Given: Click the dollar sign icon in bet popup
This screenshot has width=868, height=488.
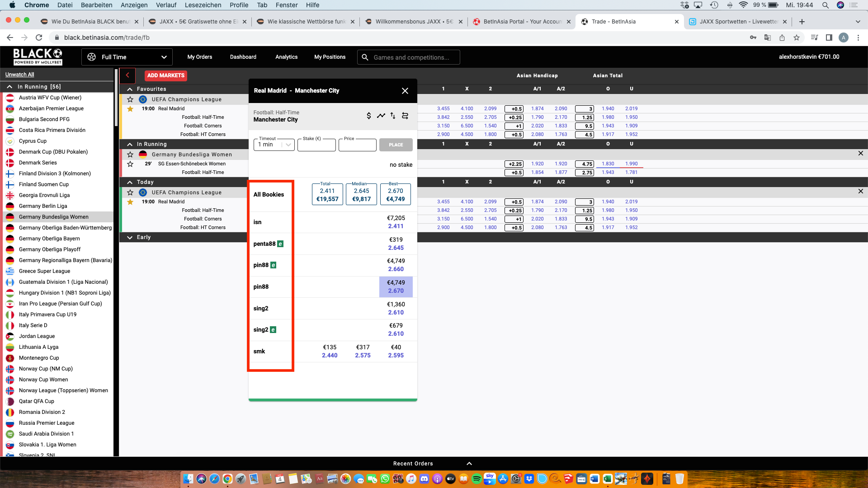Looking at the screenshot, I should tap(369, 116).
